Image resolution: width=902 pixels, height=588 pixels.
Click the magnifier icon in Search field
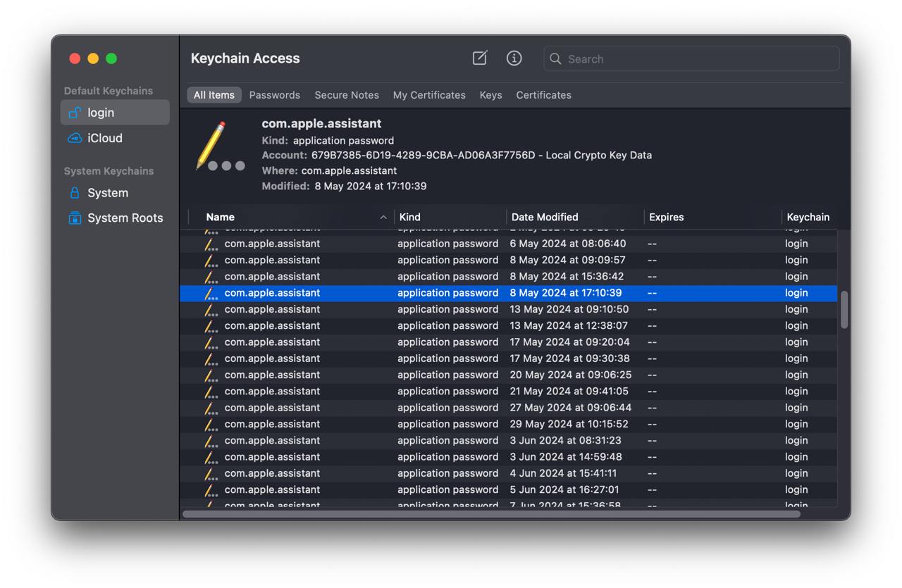pos(555,59)
